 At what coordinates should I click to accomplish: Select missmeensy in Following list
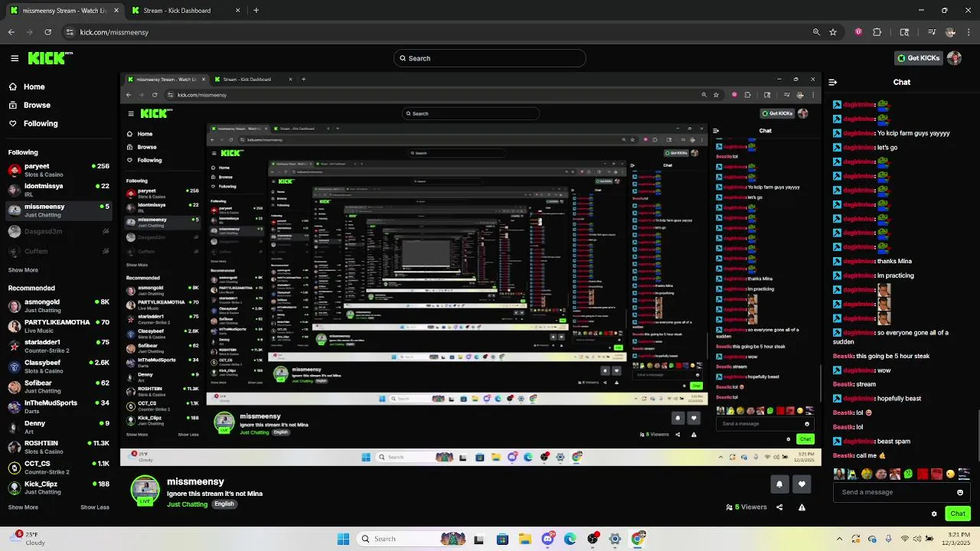click(x=58, y=210)
